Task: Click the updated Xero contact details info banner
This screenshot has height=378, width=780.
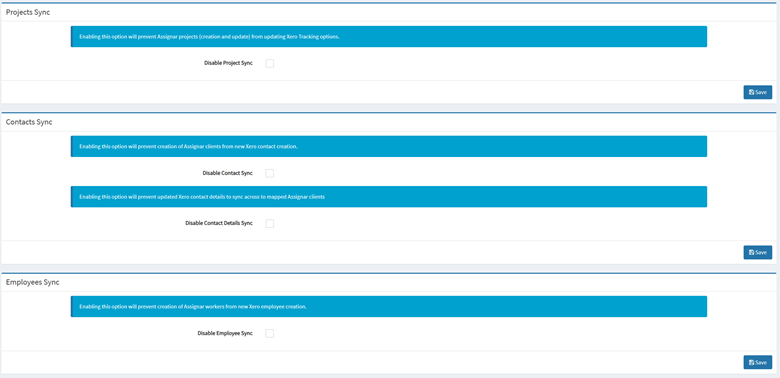Action: point(389,197)
